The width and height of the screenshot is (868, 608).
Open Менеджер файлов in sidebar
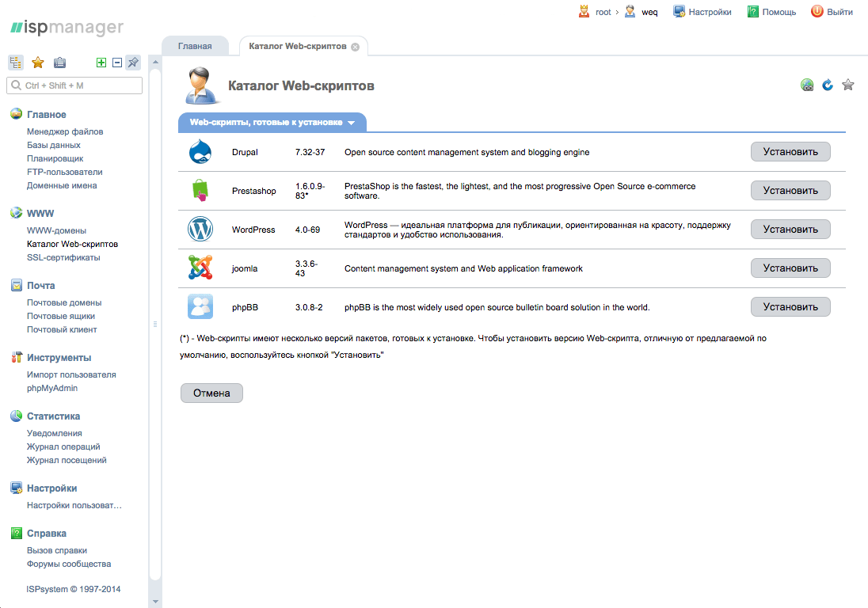click(x=65, y=131)
